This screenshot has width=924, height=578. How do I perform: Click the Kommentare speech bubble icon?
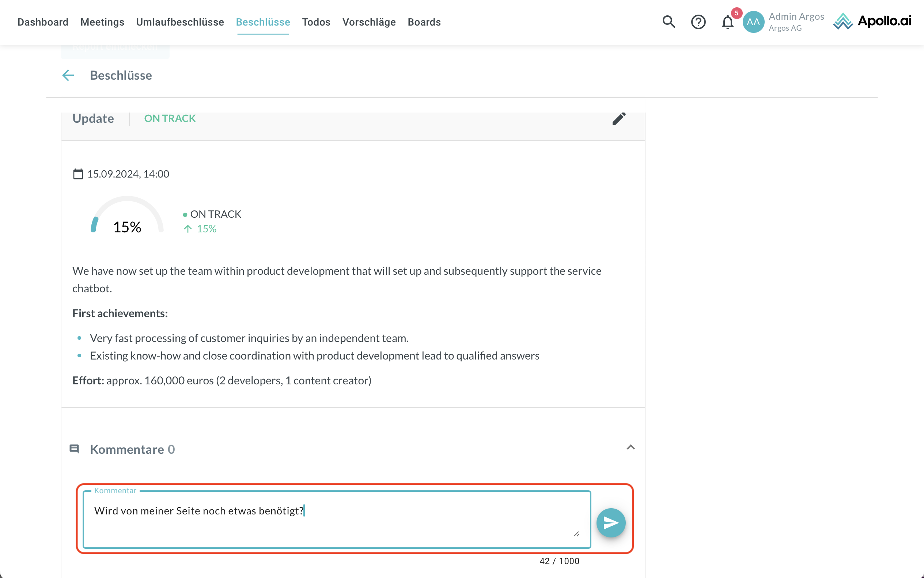(x=74, y=449)
